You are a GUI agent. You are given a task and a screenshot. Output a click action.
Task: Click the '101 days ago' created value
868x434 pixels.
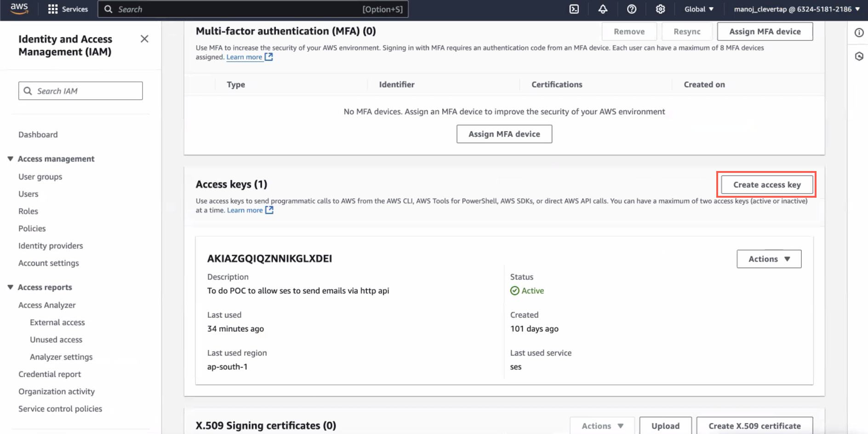click(x=534, y=329)
